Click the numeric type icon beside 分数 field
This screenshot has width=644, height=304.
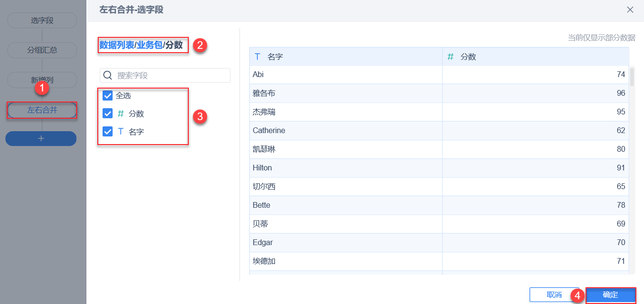click(121, 113)
